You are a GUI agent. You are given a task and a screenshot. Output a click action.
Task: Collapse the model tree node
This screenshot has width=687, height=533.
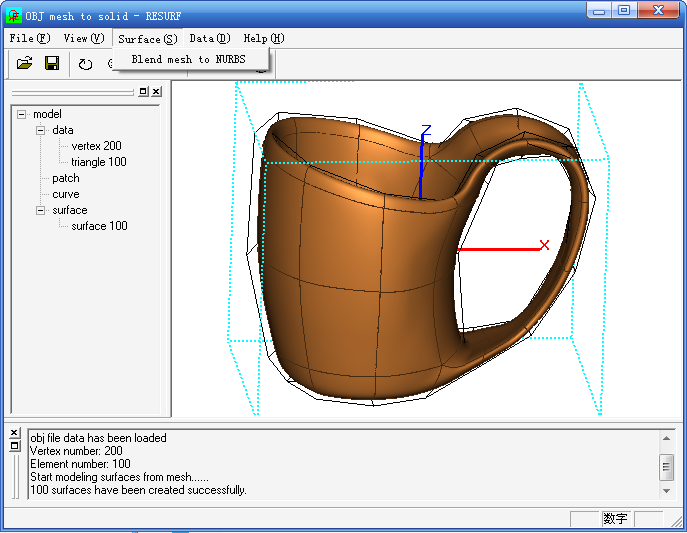(x=21, y=114)
